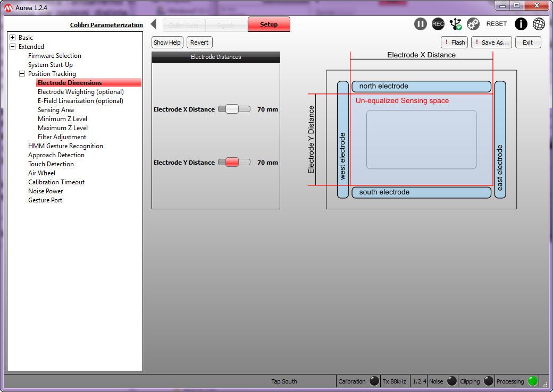Collapse the Position Tracking node
The width and height of the screenshot is (553, 392).
pos(22,74)
